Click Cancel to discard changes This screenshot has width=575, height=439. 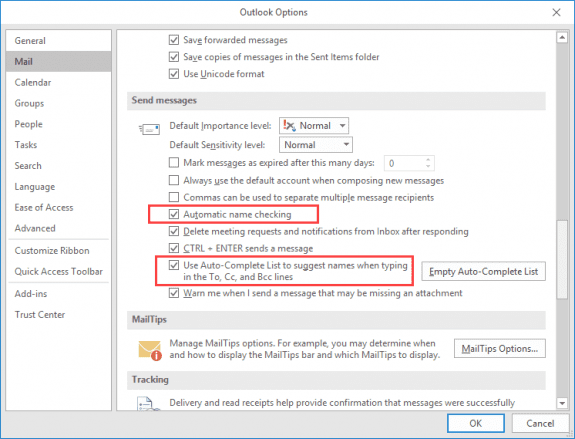540,424
